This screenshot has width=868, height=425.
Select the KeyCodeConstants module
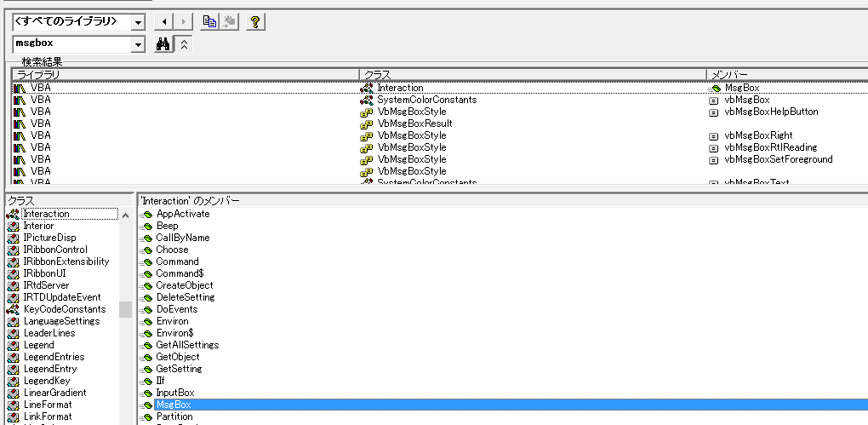coord(64,309)
